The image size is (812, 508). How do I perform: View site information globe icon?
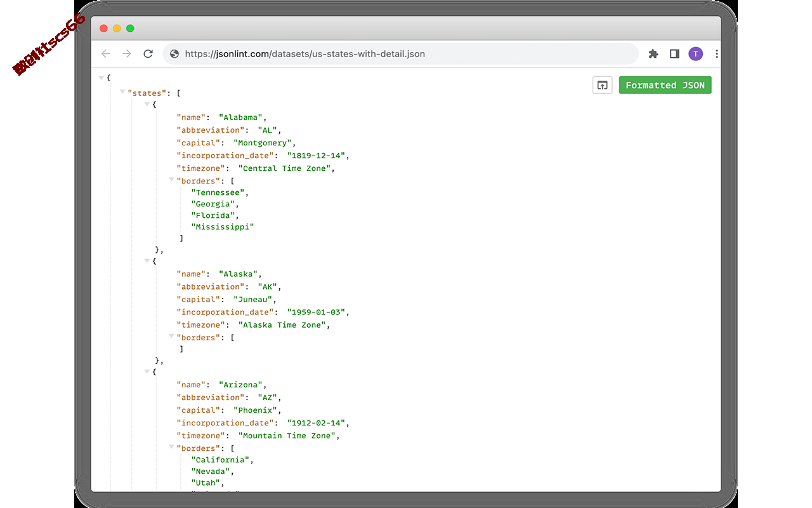pyautogui.click(x=174, y=54)
